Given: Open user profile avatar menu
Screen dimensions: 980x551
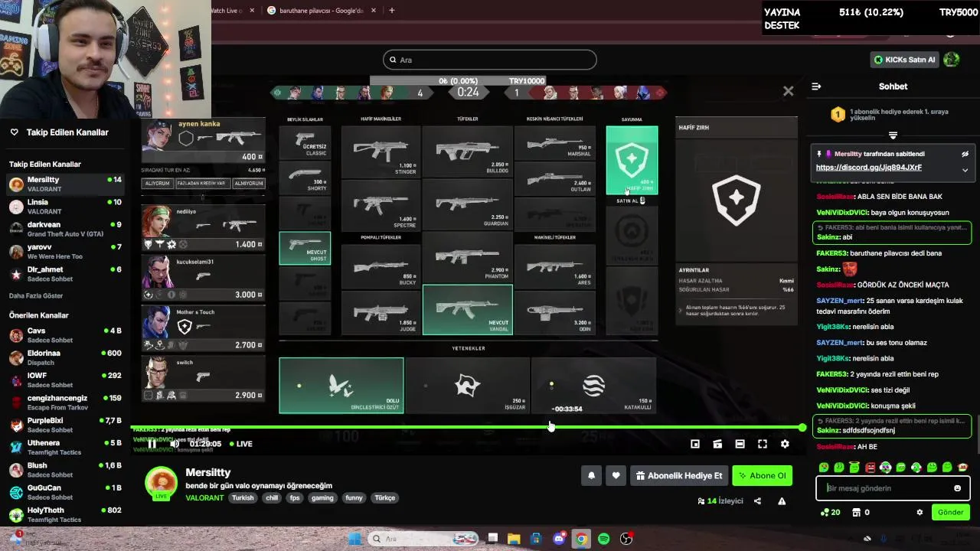Looking at the screenshot, I should coord(952,60).
